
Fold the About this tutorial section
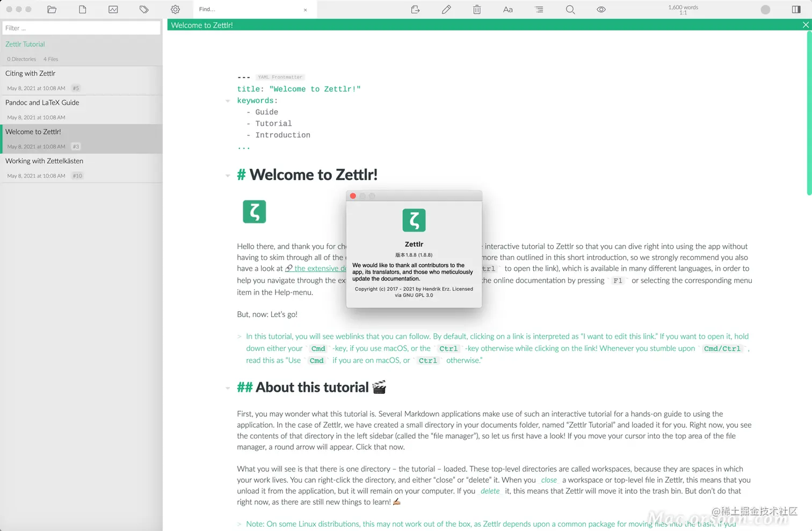[228, 388]
